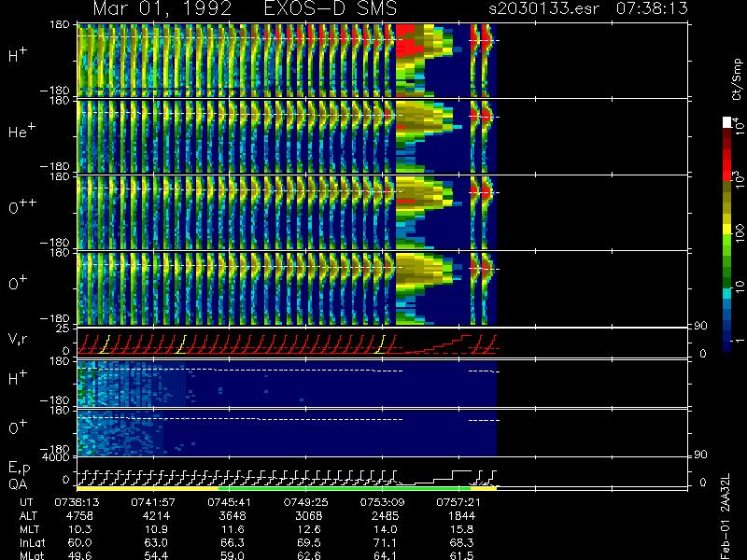Viewport: 747px width, 560px height.
Task: Select the MLat value "64.1"
Action: click(385, 555)
